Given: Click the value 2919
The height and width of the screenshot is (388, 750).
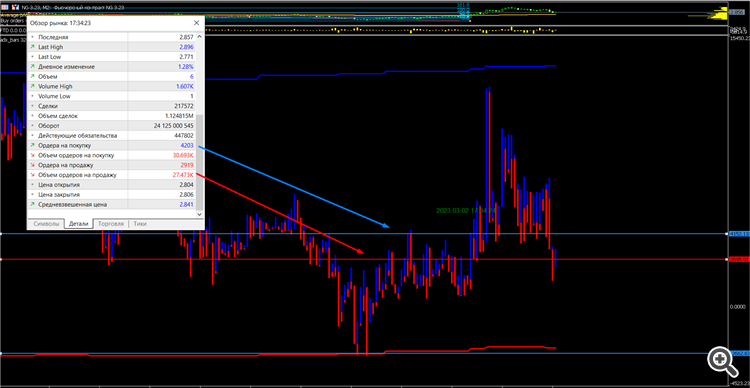Looking at the screenshot, I should pyautogui.click(x=187, y=165).
